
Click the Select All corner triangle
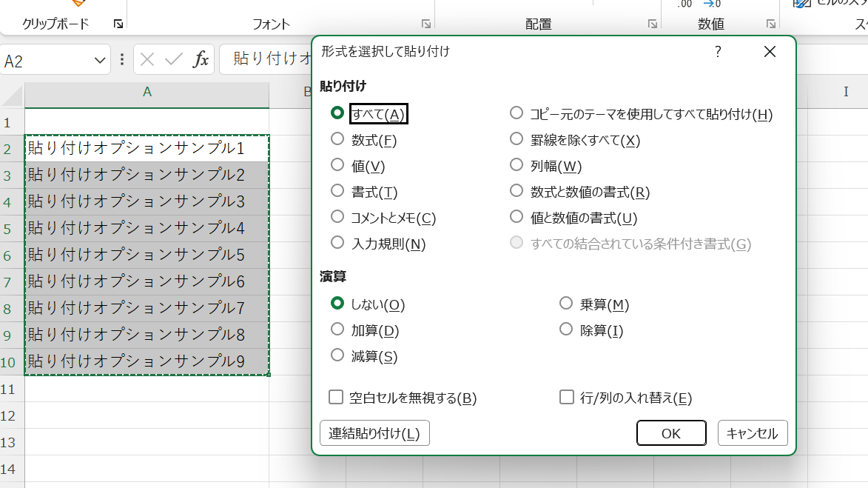point(13,94)
